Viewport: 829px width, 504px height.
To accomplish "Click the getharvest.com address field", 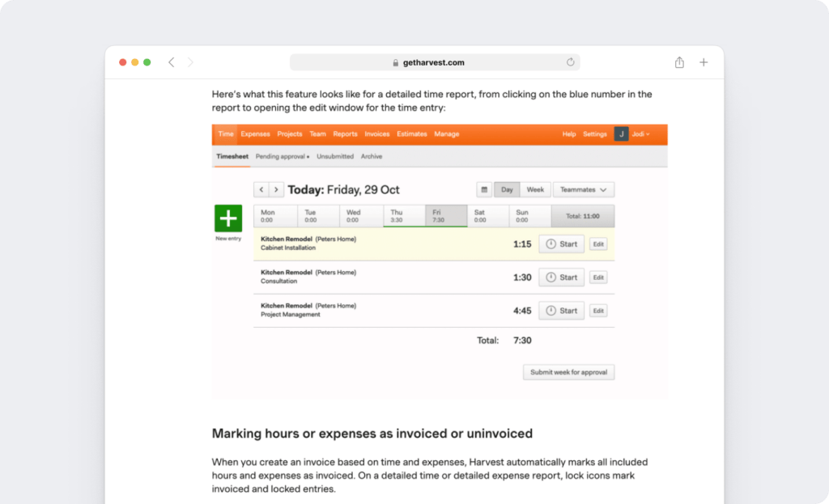I will coord(434,62).
